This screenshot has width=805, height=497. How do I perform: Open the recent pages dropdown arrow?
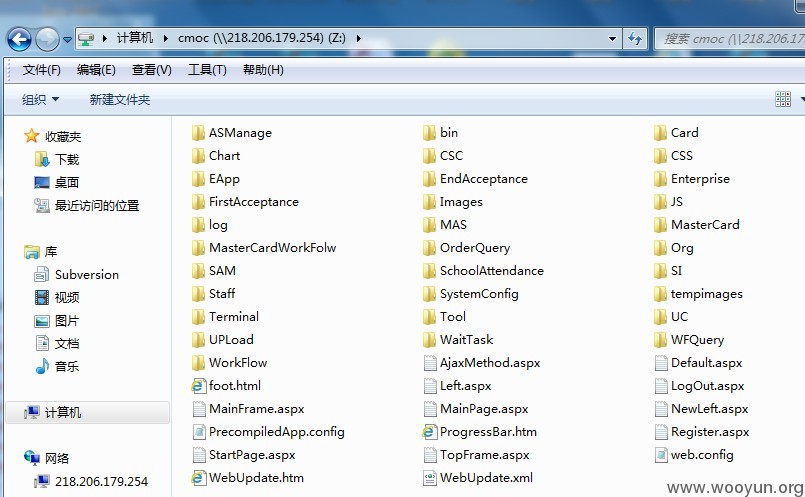tap(67, 40)
